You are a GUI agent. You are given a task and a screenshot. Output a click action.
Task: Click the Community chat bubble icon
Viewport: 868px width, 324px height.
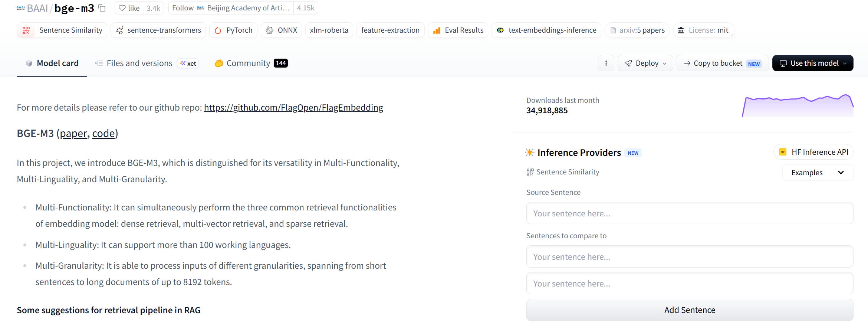[219, 63]
